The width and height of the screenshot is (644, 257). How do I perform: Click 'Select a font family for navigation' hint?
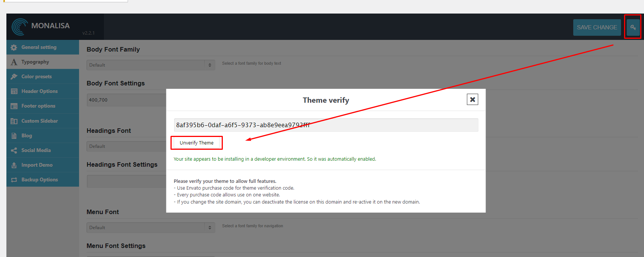click(253, 226)
